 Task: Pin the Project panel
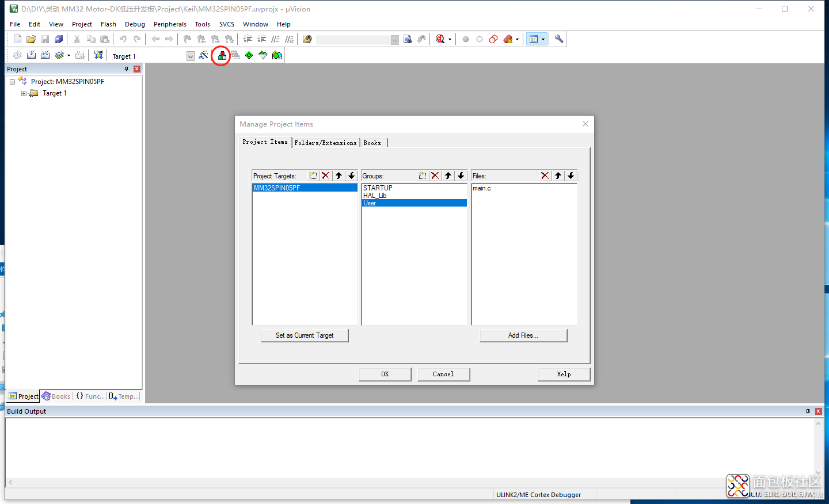(127, 68)
